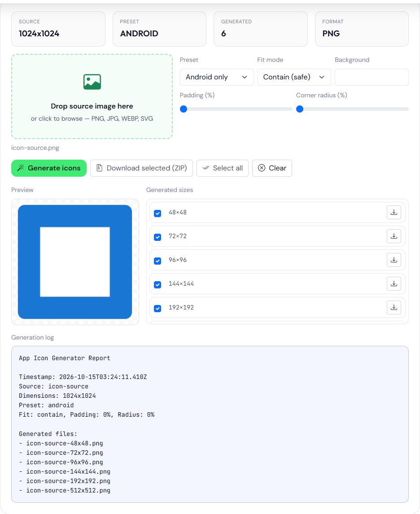420x514 pixels.
Task: Download the 96×96 icon
Action: click(x=394, y=260)
